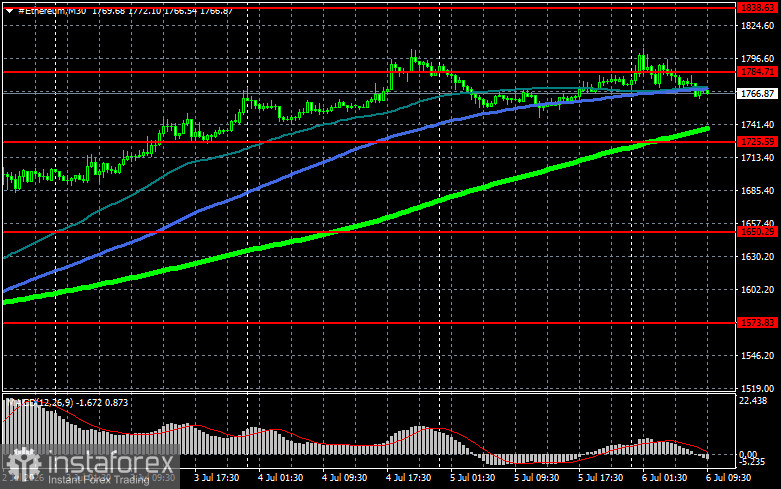Viewport: 781px width, 489px height.
Task: Select the 1838.63 red price level label
Action: [x=757, y=7]
